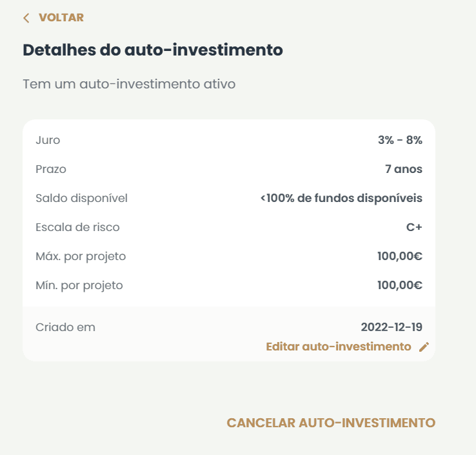Select the Prazo row label

click(51, 169)
